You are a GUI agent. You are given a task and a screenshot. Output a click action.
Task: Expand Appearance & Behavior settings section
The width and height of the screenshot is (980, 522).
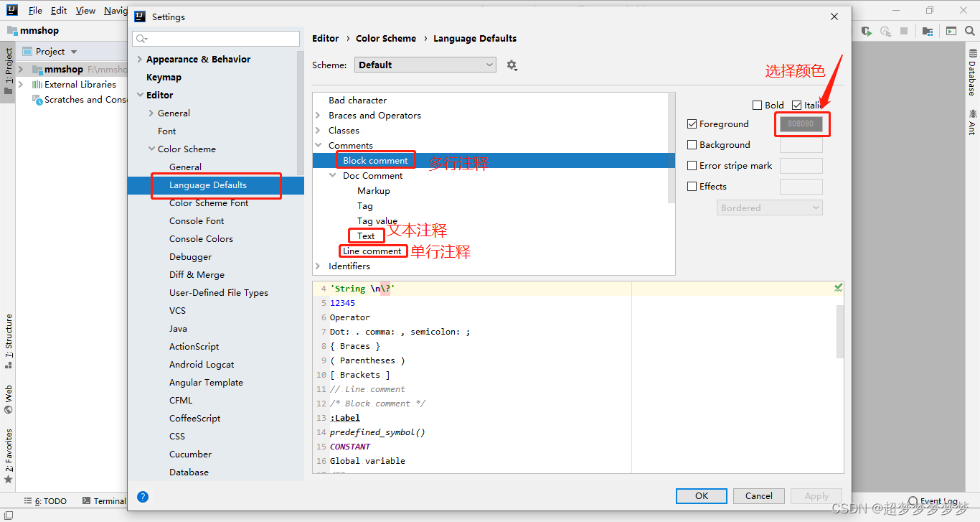click(139, 60)
